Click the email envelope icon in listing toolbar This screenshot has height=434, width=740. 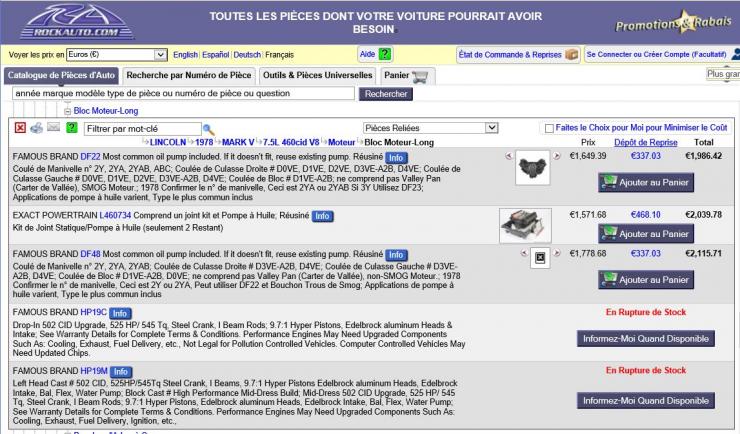pyautogui.click(x=53, y=127)
